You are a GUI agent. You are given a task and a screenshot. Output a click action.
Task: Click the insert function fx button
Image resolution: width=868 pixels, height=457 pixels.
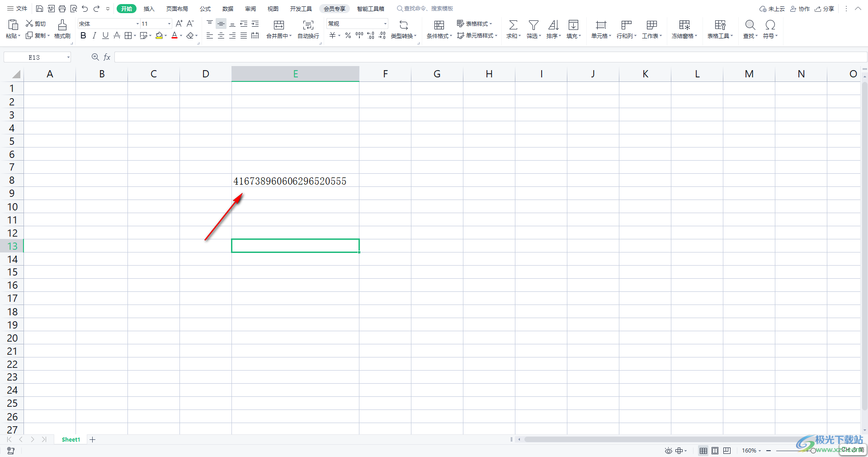click(x=107, y=57)
